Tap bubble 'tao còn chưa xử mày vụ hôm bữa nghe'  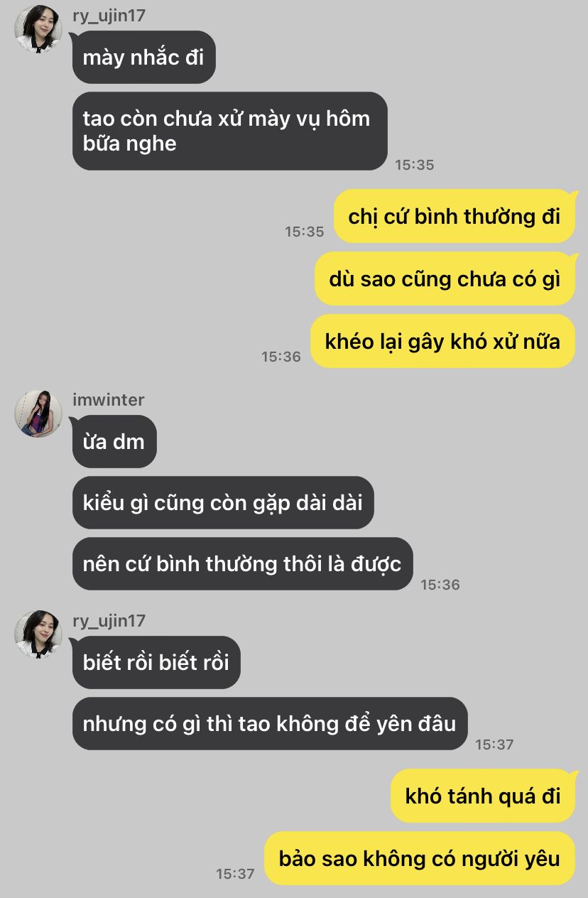coord(229,131)
